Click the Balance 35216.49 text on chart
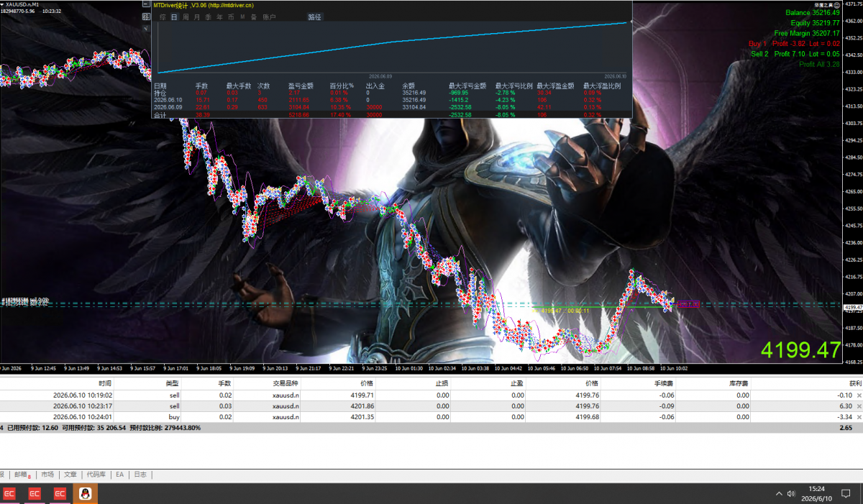 click(812, 12)
